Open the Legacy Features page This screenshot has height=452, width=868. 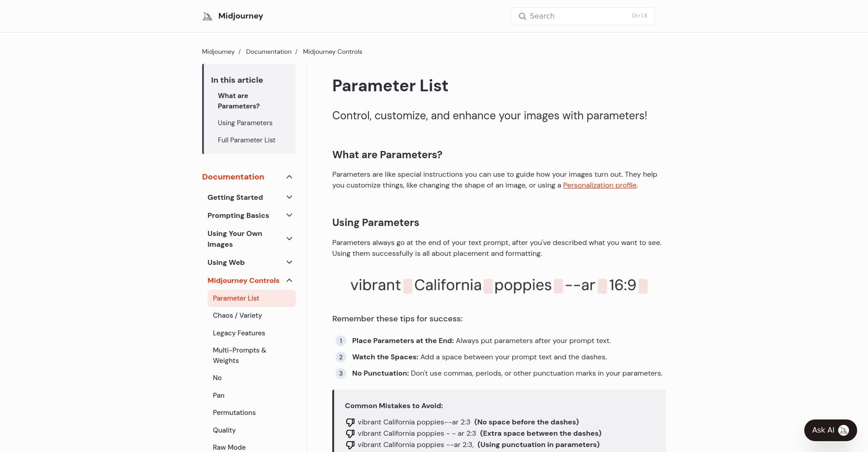pos(239,333)
